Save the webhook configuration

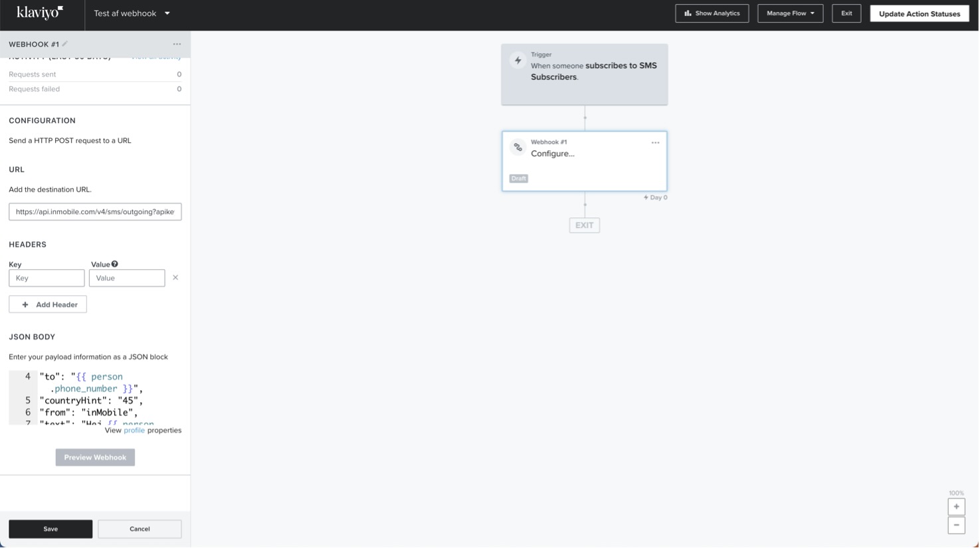click(x=50, y=530)
